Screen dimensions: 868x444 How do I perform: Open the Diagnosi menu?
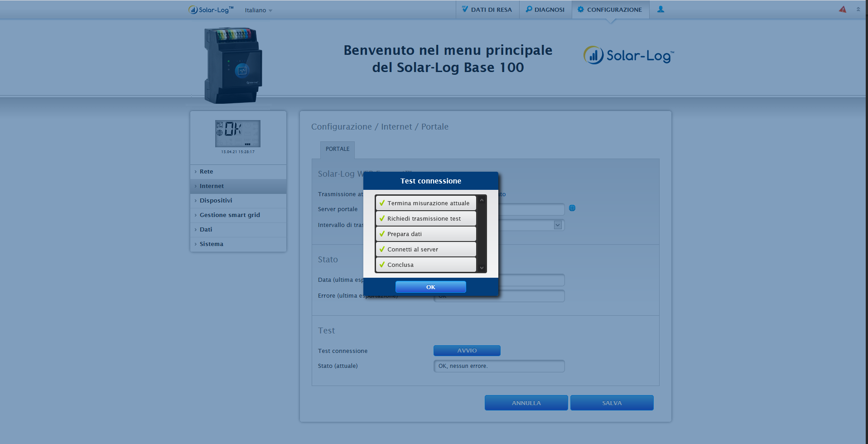click(545, 10)
